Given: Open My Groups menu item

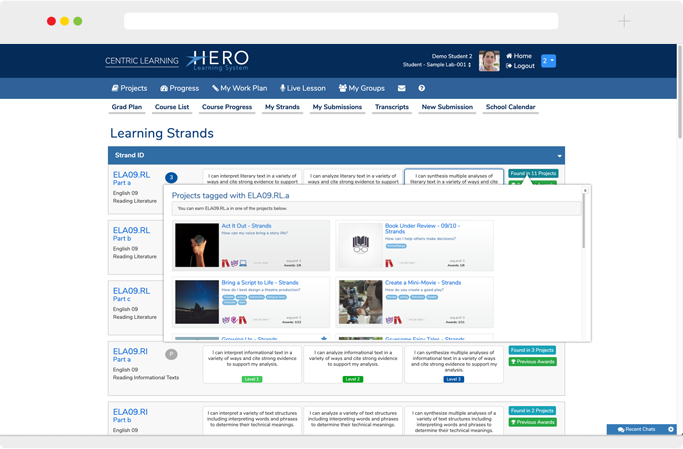Looking at the screenshot, I should coord(362,88).
